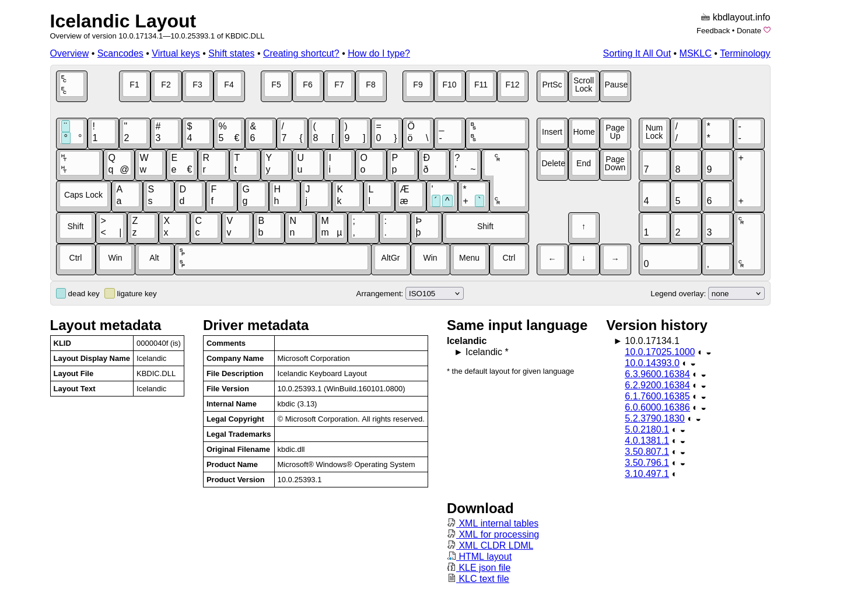Click the up arrow key
The image size is (868, 593).
coord(583,227)
